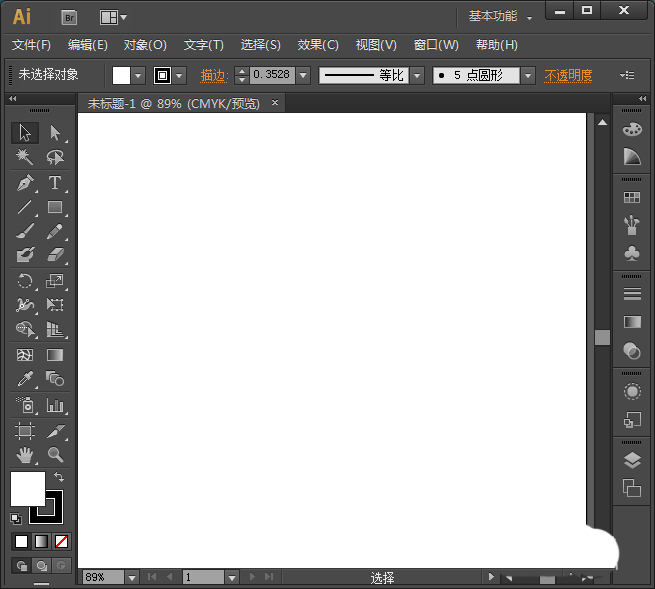Viewport: 655px width, 589px height.
Task: Select the Perspective Grid tool
Action: point(55,329)
